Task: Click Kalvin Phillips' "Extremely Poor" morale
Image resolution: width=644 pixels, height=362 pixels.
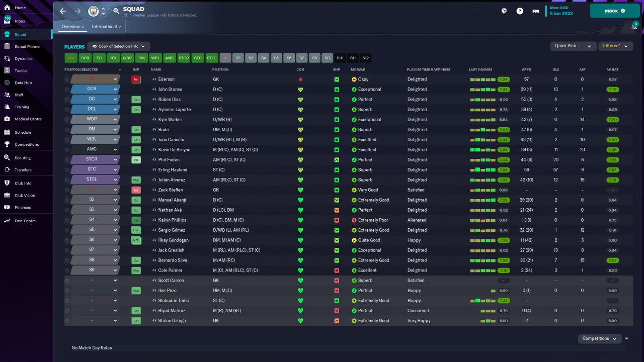Action: click(373, 220)
